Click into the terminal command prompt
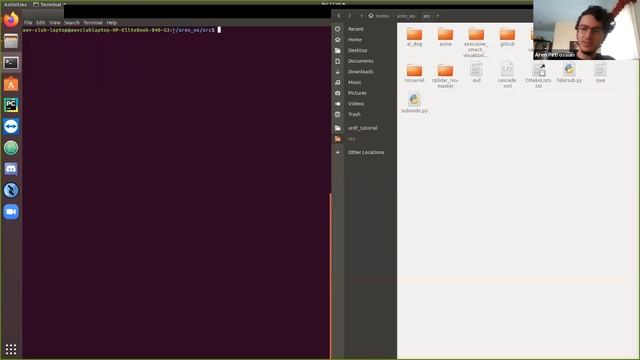Image resolution: width=640 pixels, height=360 pixels. pos(219,30)
